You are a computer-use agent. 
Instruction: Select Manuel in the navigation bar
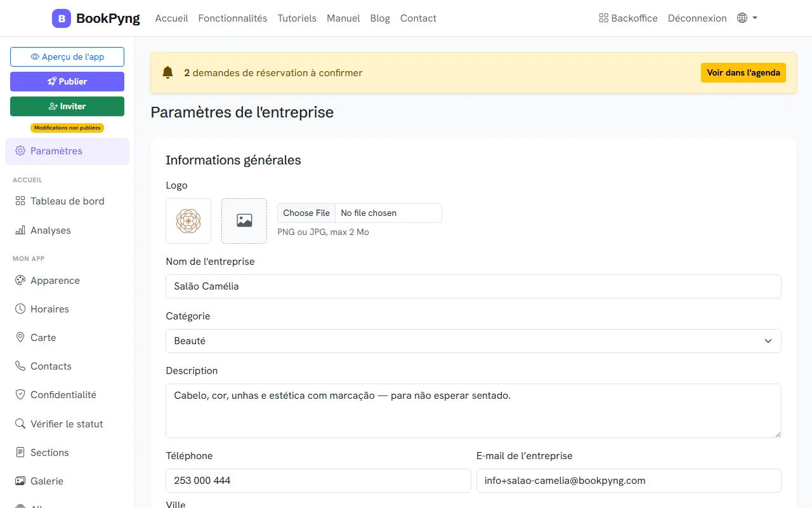coord(343,18)
